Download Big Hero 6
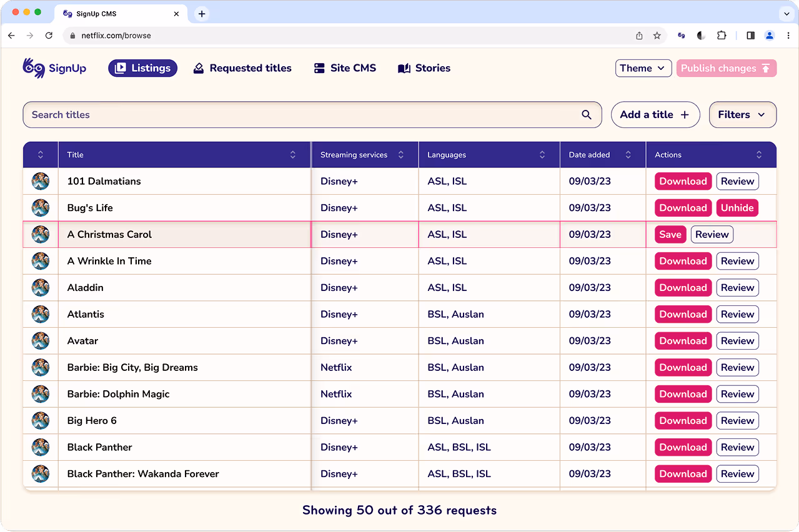 pos(683,421)
